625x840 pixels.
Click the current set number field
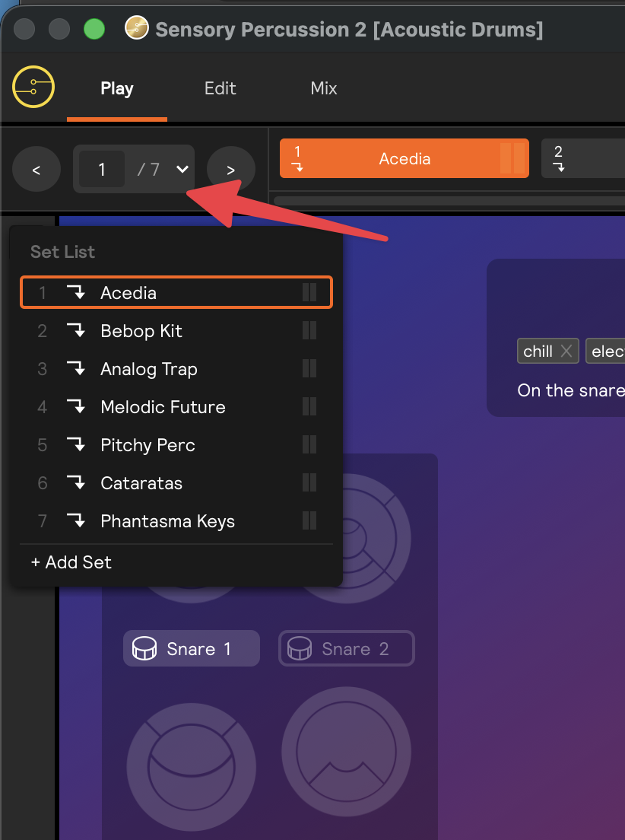point(102,169)
